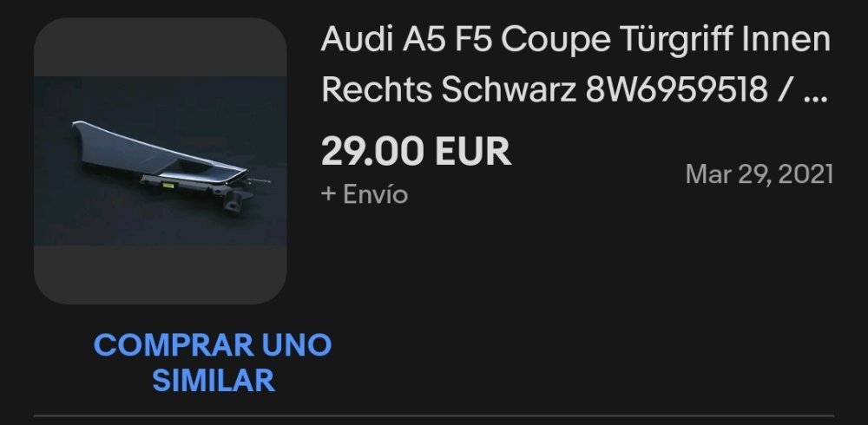Click the 'EUR' currency label

473,152
